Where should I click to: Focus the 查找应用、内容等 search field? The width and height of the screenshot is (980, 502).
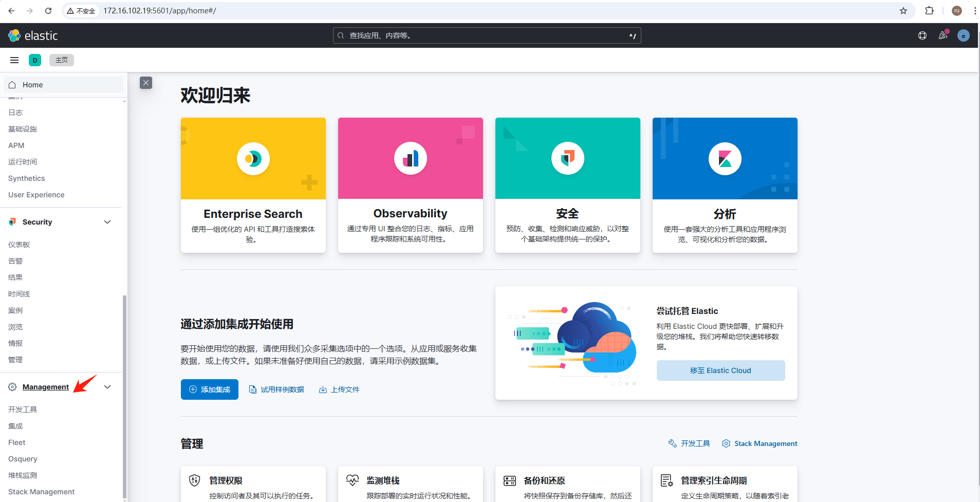point(487,35)
